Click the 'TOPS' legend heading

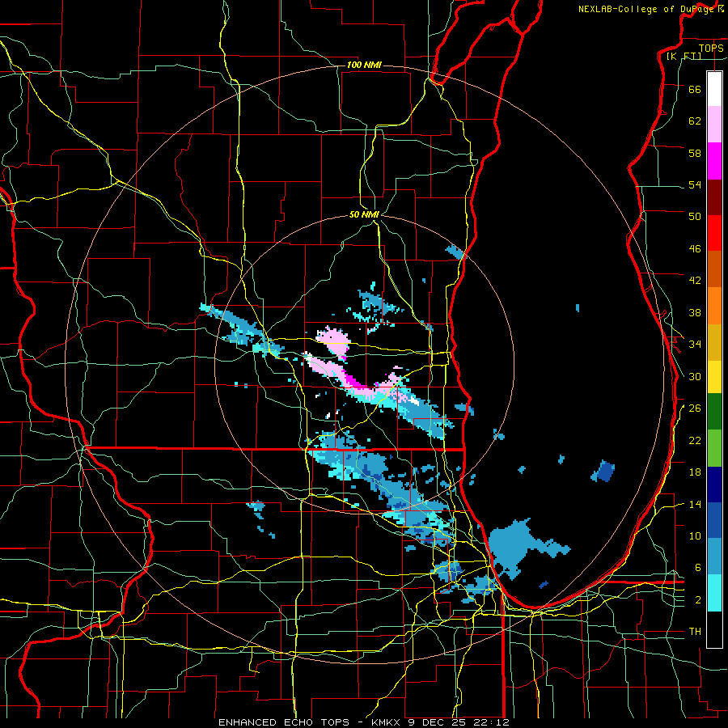(x=711, y=48)
